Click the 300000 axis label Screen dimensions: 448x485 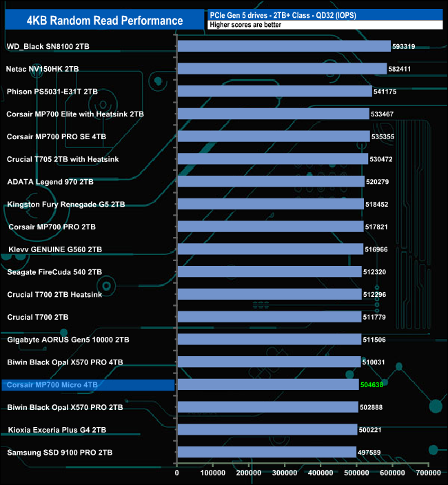pos(285,473)
